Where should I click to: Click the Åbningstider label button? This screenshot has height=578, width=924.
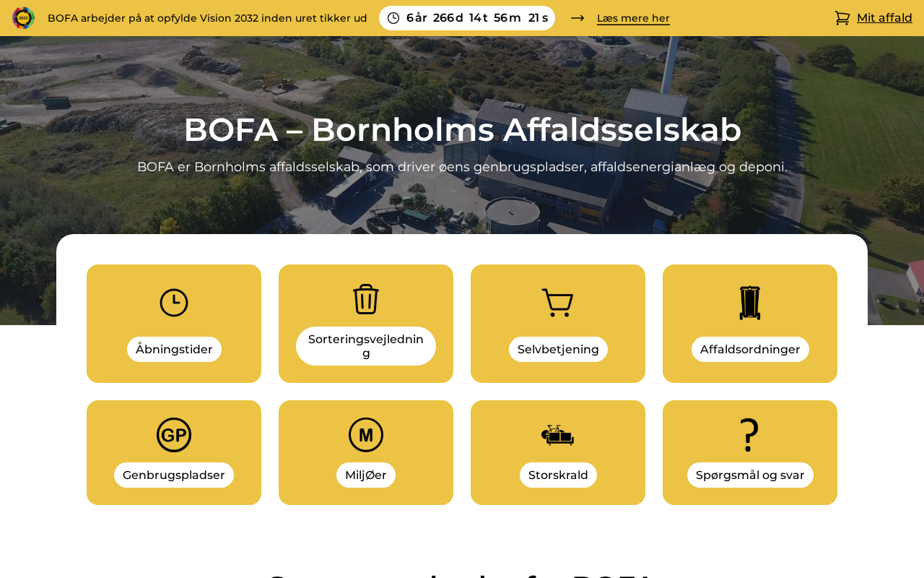click(x=174, y=350)
